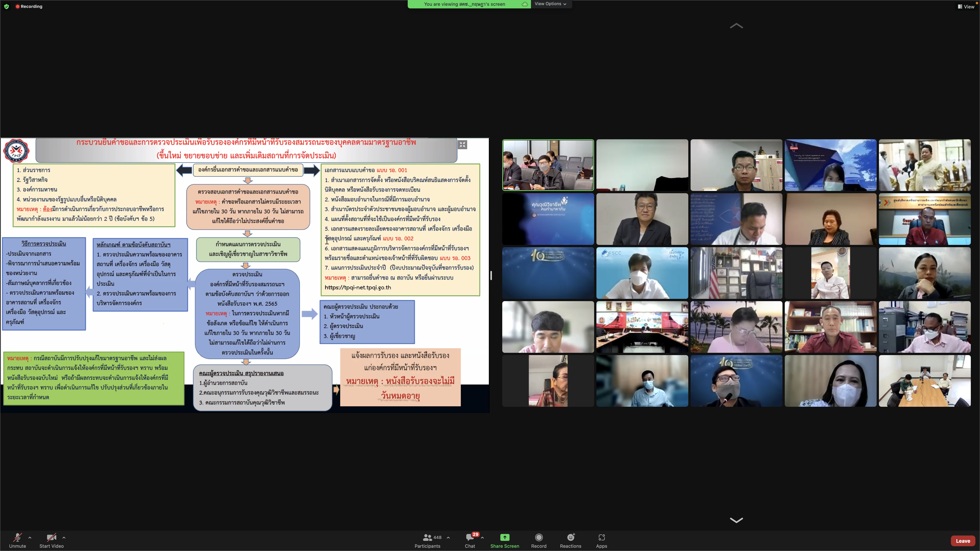Open the Participants panel showing 448
980x551 pixels.
[x=428, y=540]
